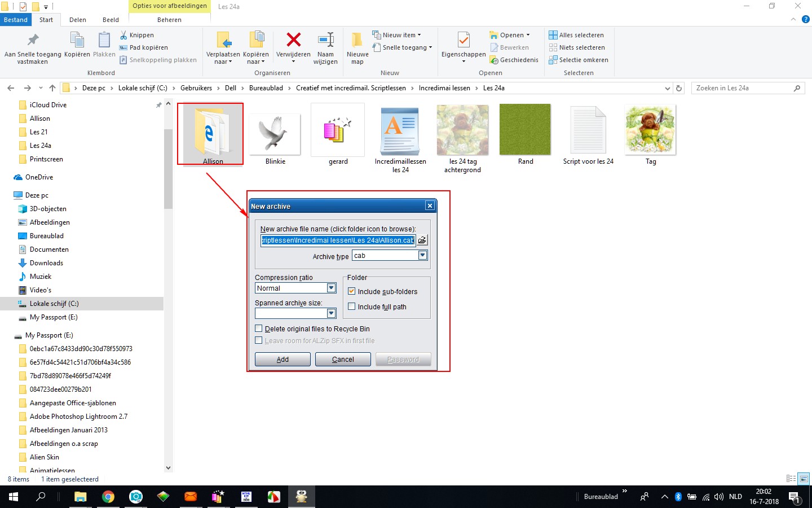The height and width of the screenshot is (508, 812).
Task: Click browse folder icon in New archive
Action: click(x=422, y=240)
